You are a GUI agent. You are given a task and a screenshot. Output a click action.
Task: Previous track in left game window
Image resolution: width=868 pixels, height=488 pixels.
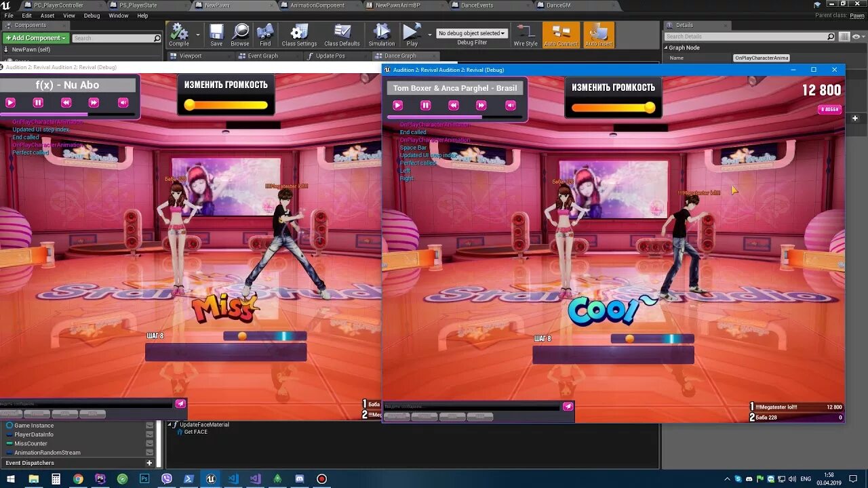pyautogui.click(x=66, y=102)
